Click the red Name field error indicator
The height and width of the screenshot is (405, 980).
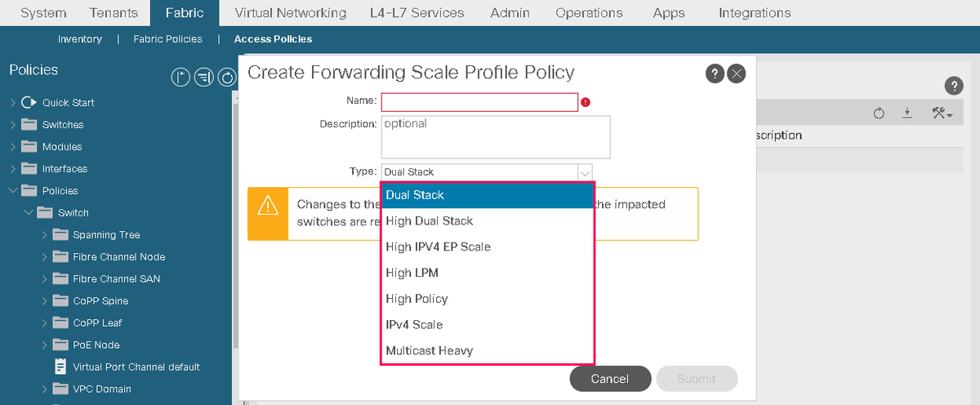click(x=586, y=102)
